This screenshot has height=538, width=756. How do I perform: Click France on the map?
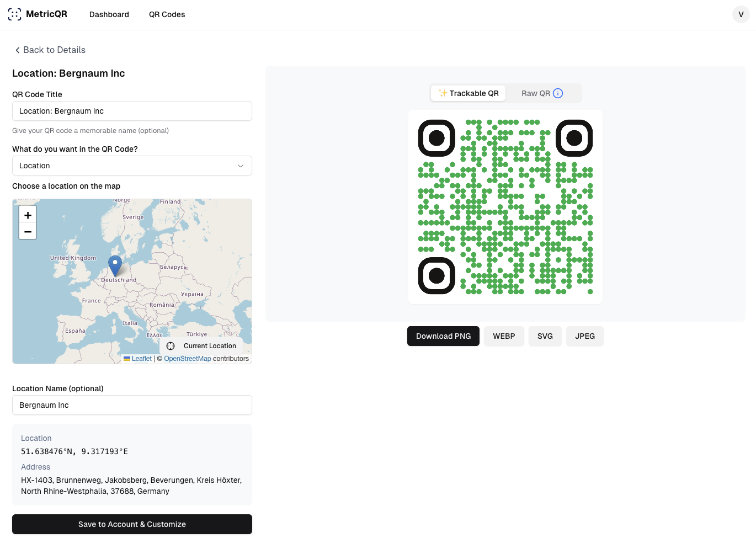(92, 301)
